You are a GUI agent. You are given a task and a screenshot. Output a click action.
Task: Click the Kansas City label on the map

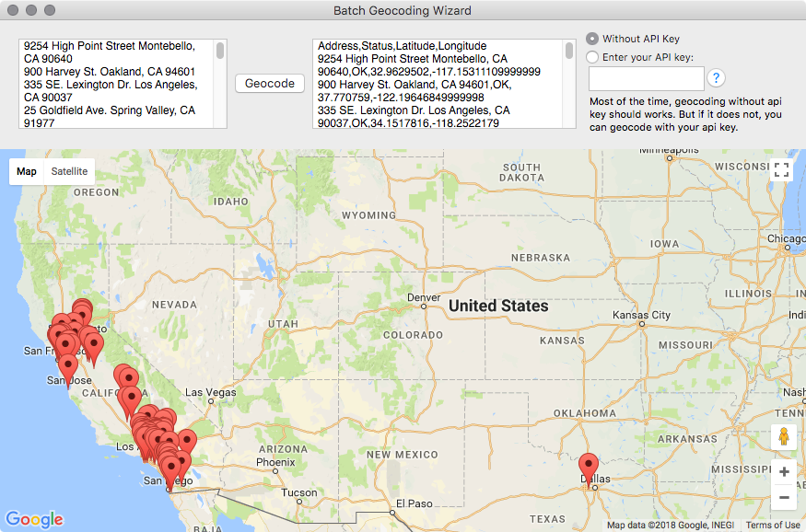pyautogui.click(x=641, y=315)
